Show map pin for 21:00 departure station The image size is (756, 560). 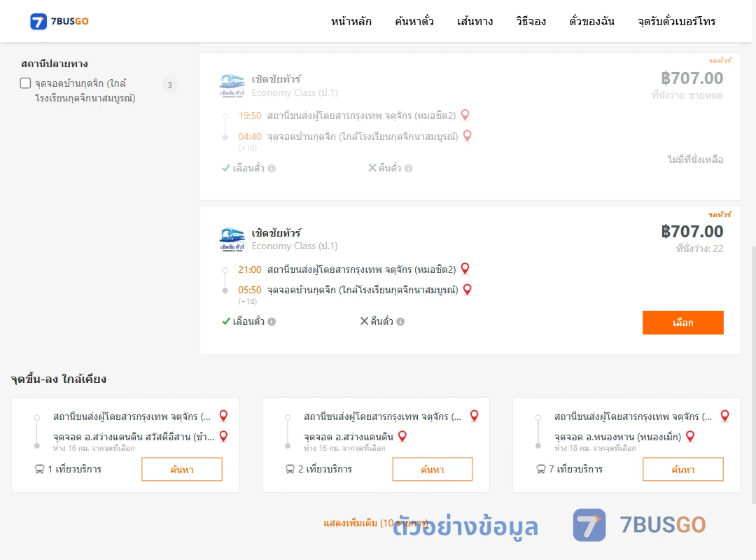[465, 269]
